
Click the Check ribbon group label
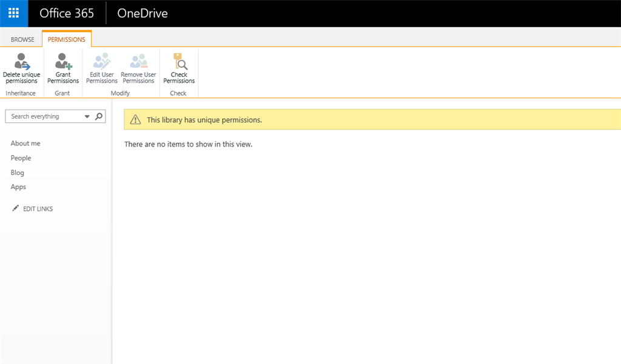click(x=178, y=93)
